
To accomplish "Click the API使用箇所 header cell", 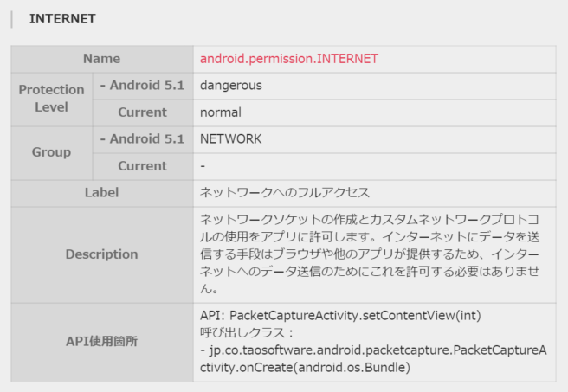I will click(x=102, y=342).
